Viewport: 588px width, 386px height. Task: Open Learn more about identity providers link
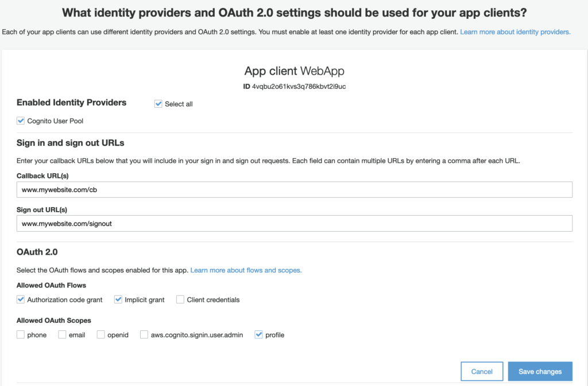515,32
